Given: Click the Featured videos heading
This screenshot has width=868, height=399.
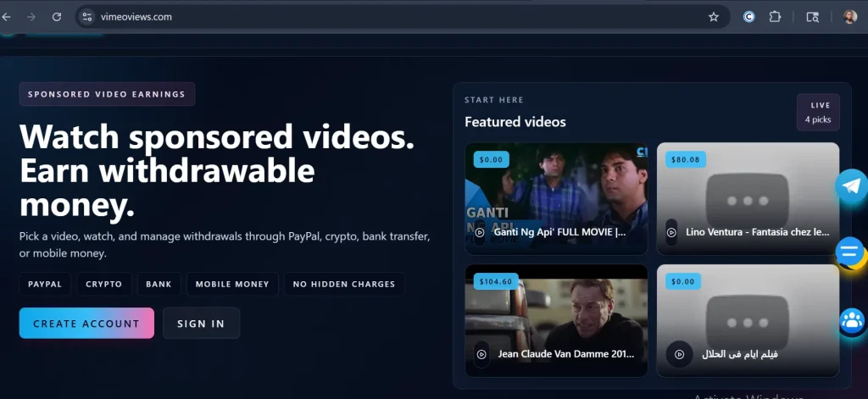Looking at the screenshot, I should click(515, 122).
